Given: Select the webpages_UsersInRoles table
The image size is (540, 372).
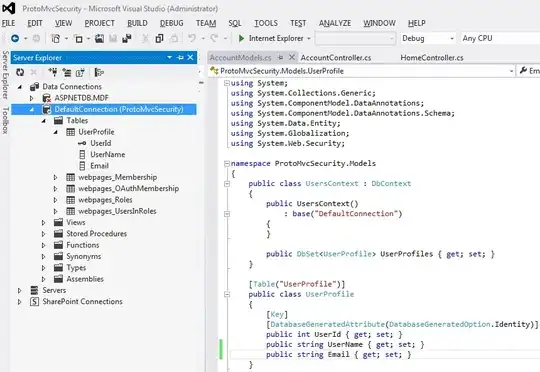Looking at the screenshot, I should (117, 211).
